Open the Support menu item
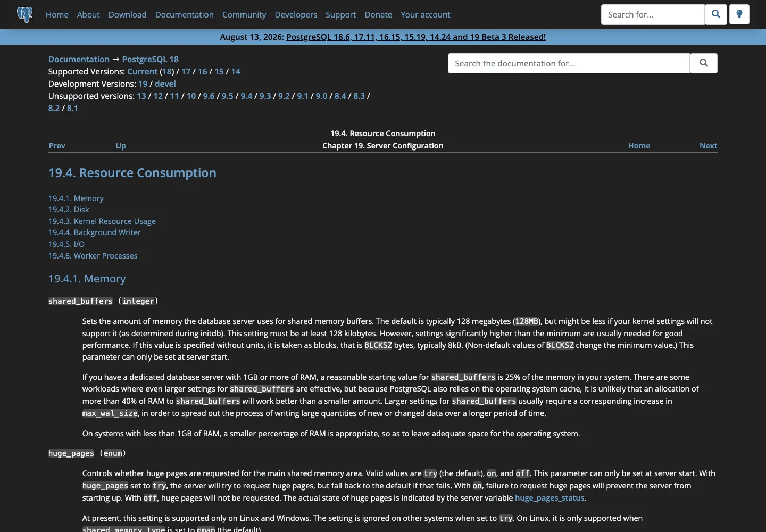This screenshot has height=532, width=766. (x=341, y=14)
